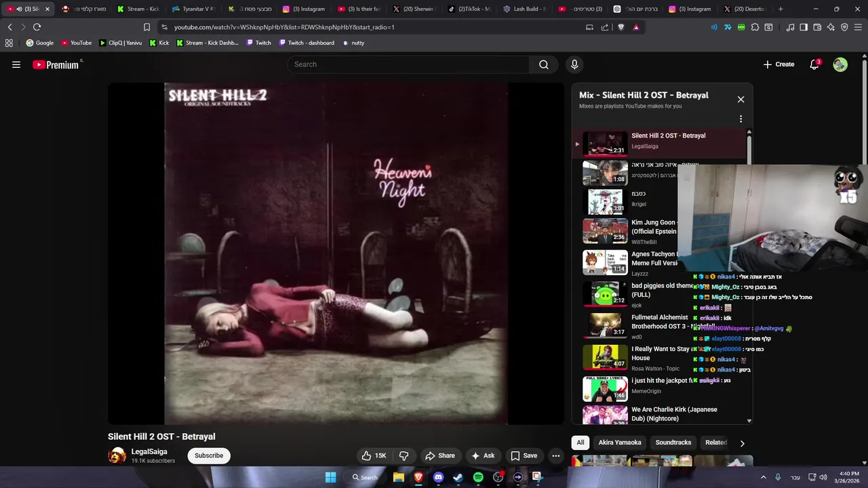
Task: Play bad piggies old theme thumbnail
Action: (x=605, y=293)
